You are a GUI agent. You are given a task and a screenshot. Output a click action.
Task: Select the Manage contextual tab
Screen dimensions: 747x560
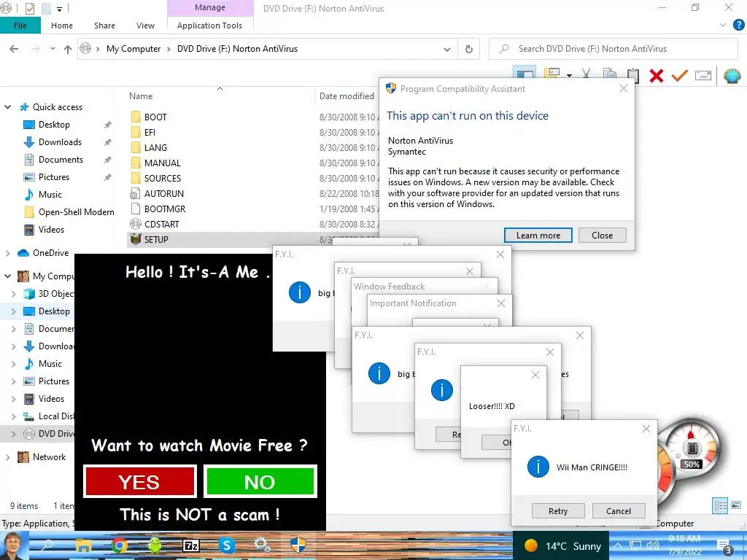[x=209, y=7]
